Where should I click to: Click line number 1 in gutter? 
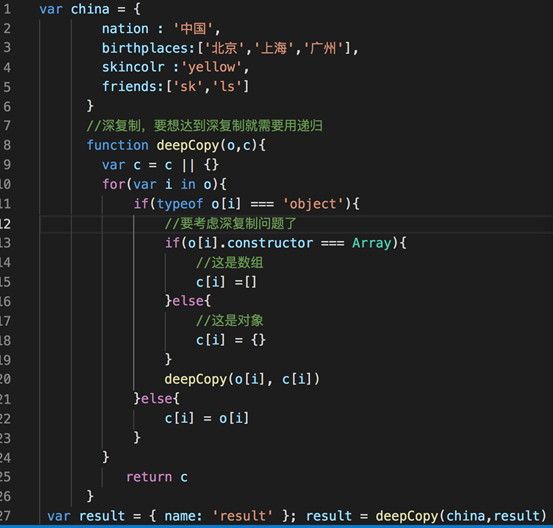coord(7,9)
